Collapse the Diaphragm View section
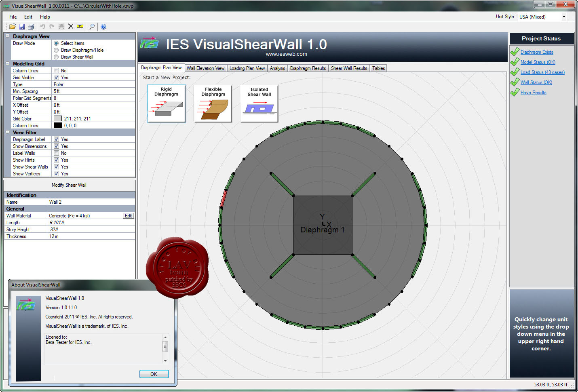The width and height of the screenshot is (578, 392). (8, 36)
